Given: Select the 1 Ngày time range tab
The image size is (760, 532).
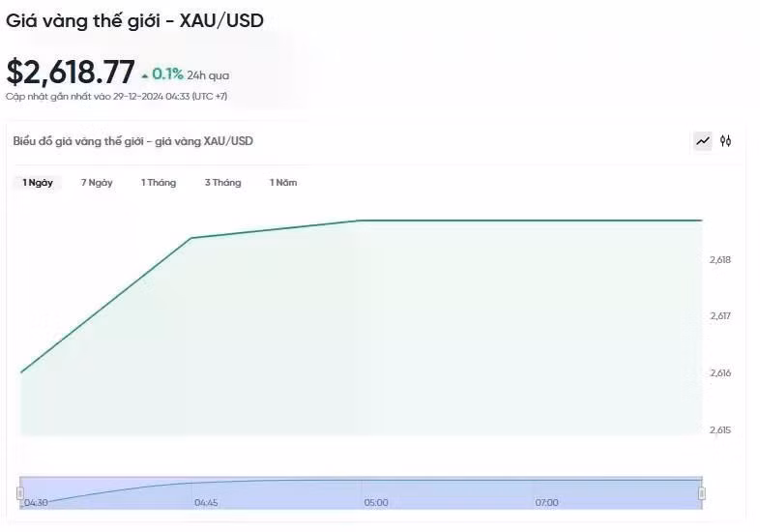Looking at the screenshot, I should (38, 183).
